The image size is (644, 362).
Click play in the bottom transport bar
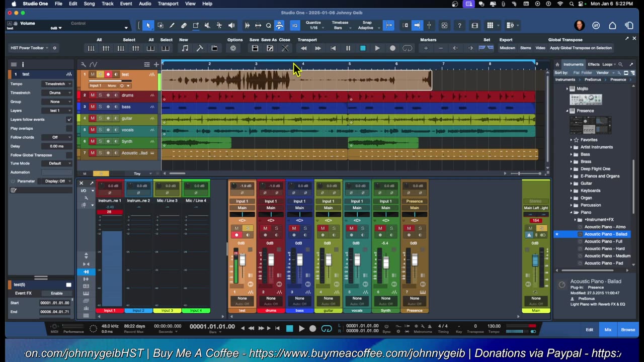point(301,329)
